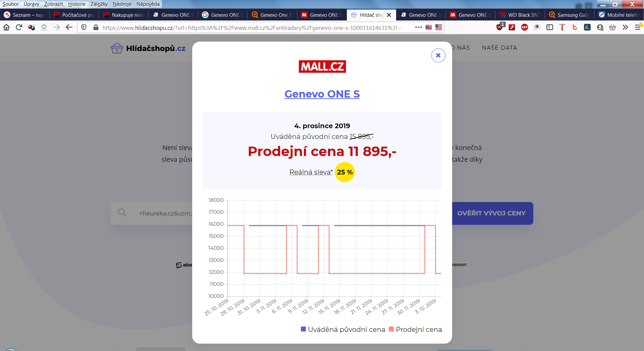644x351 pixels.
Task: Open the Záložky menu
Action: [x=99, y=4]
